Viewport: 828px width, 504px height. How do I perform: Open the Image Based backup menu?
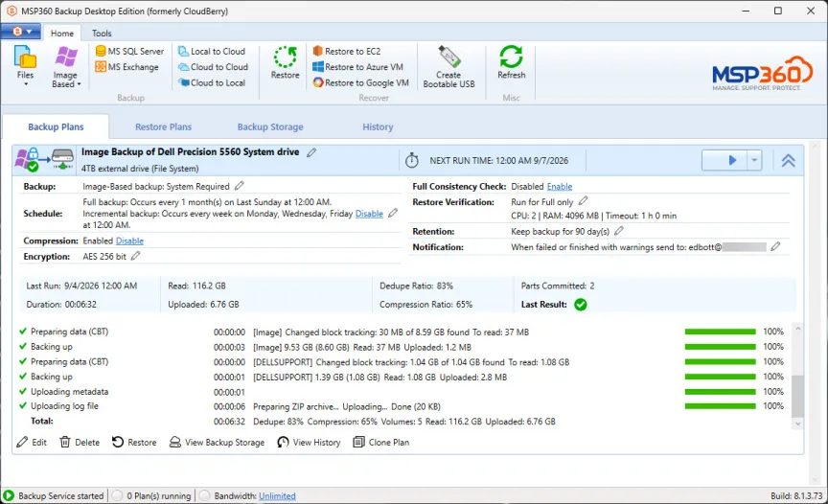pos(66,66)
